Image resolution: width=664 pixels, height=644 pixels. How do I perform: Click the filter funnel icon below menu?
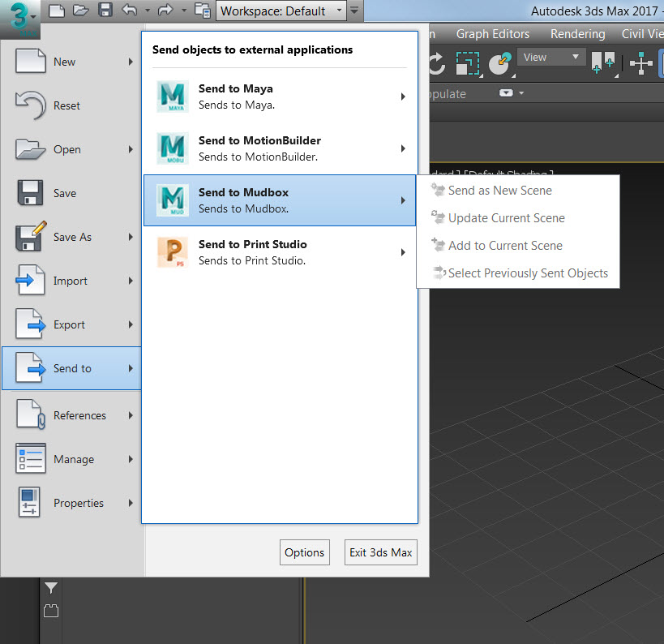pos(51,588)
